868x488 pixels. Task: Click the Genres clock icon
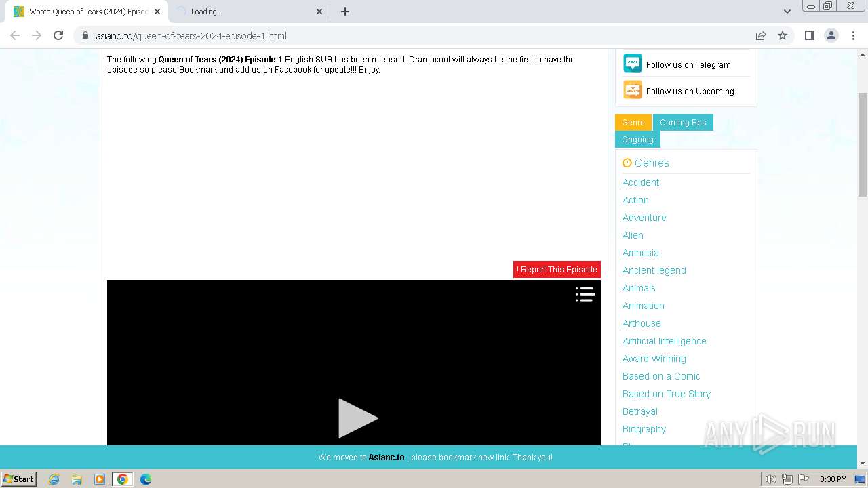pos(627,163)
